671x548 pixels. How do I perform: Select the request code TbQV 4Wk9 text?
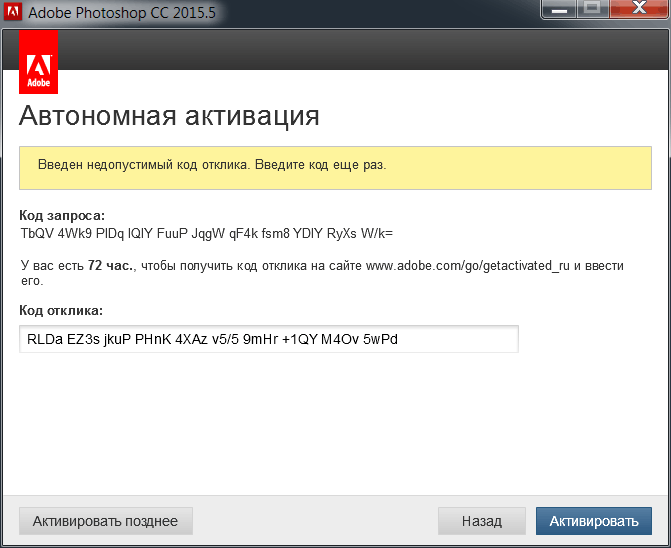click(x=207, y=234)
